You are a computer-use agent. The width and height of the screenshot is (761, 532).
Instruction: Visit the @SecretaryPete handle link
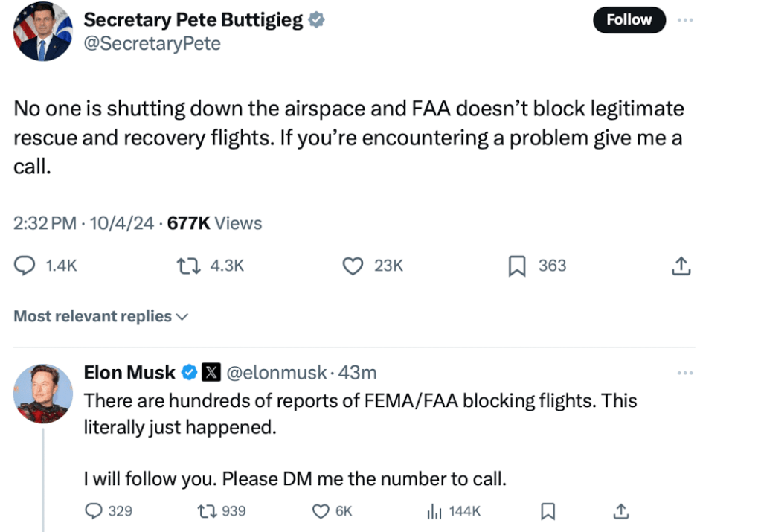pyautogui.click(x=152, y=43)
